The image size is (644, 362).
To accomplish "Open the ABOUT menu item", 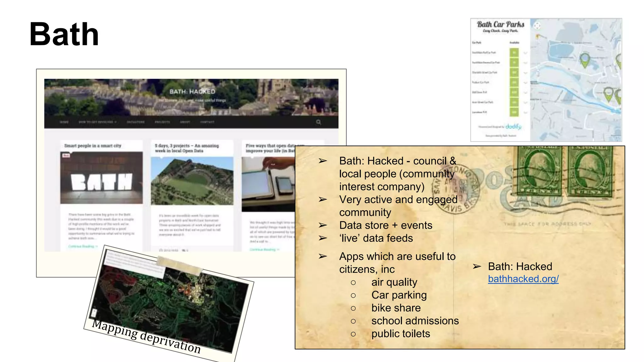I will tap(185, 122).
